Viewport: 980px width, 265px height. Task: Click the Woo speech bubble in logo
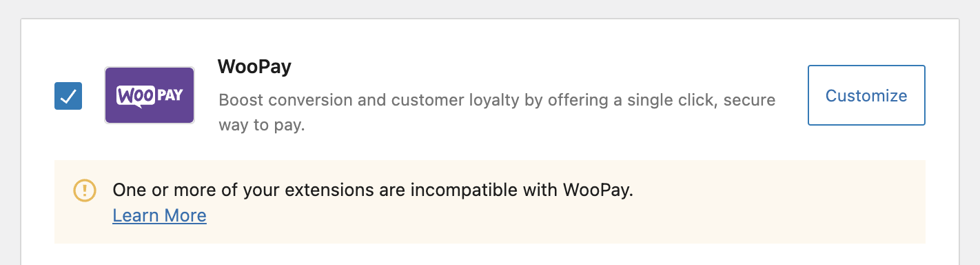134,96
